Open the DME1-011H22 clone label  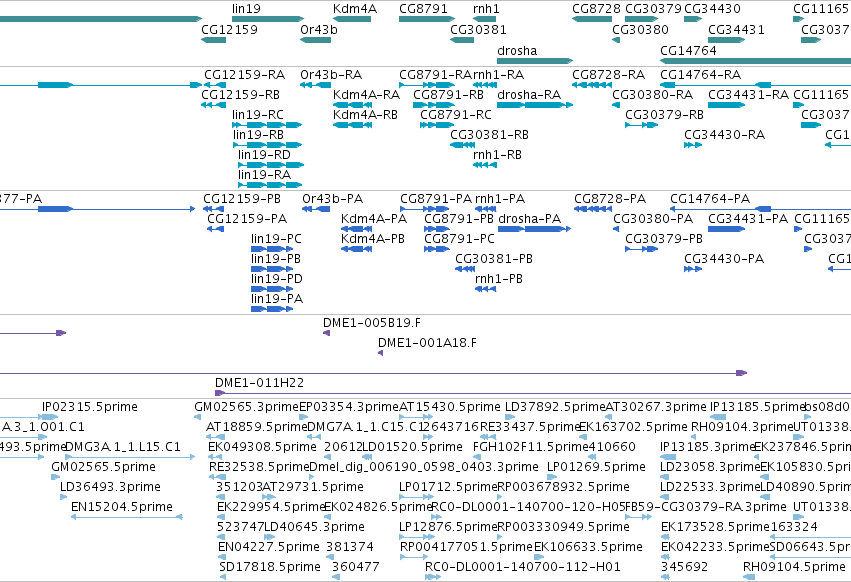[259, 383]
